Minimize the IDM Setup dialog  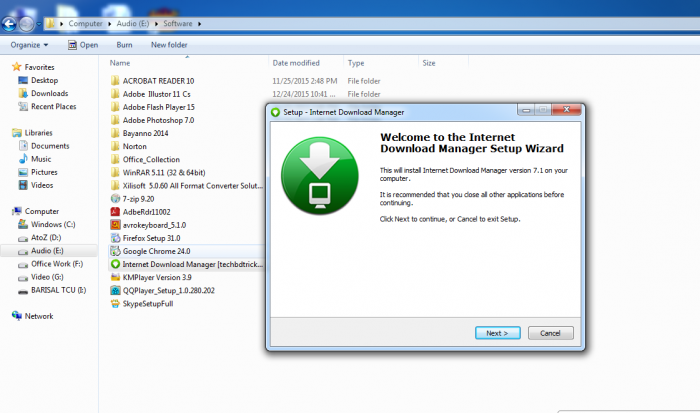[526, 110]
